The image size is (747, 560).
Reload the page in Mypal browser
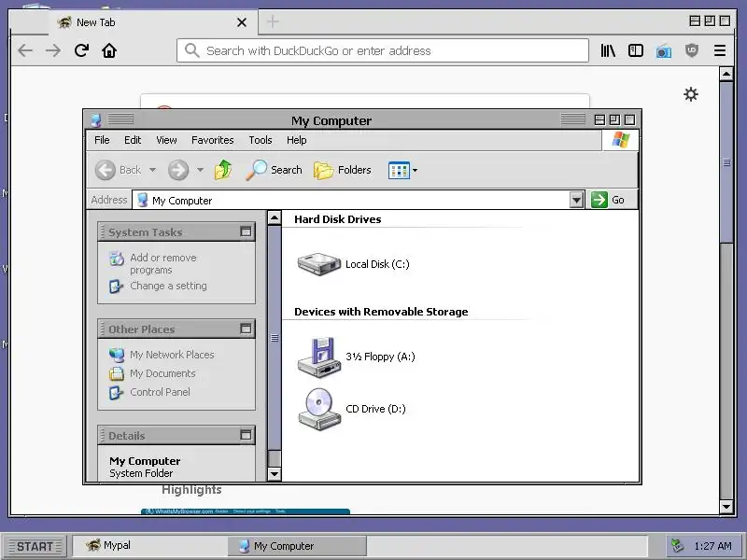point(81,50)
